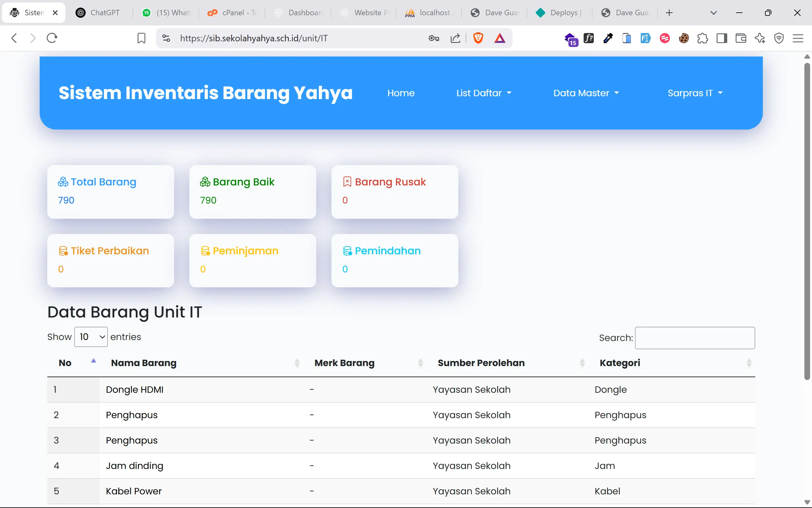Open the fonts finder f? extension
Screen dimensions: 812x508
(589, 38)
